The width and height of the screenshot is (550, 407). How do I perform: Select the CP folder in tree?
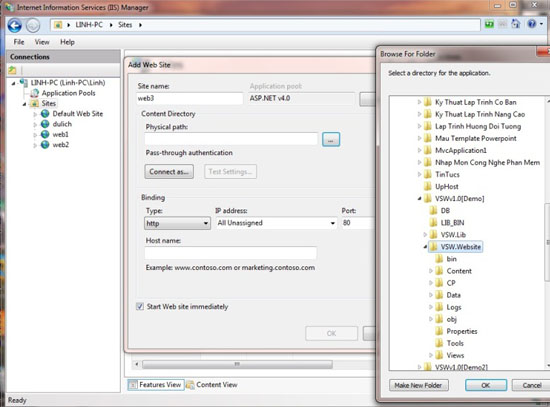pos(451,283)
